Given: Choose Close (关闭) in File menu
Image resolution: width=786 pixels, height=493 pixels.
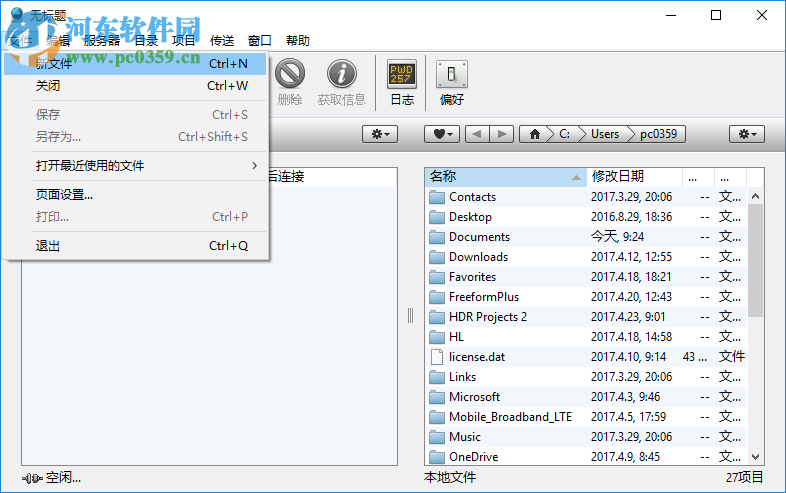Looking at the screenshot, I should (135, 86).
